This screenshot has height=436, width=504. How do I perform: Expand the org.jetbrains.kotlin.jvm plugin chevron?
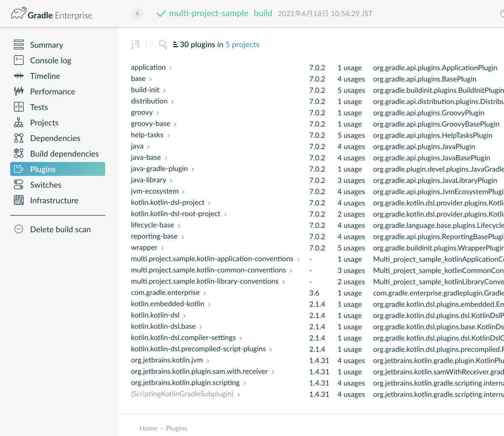(x=208, y=361)
